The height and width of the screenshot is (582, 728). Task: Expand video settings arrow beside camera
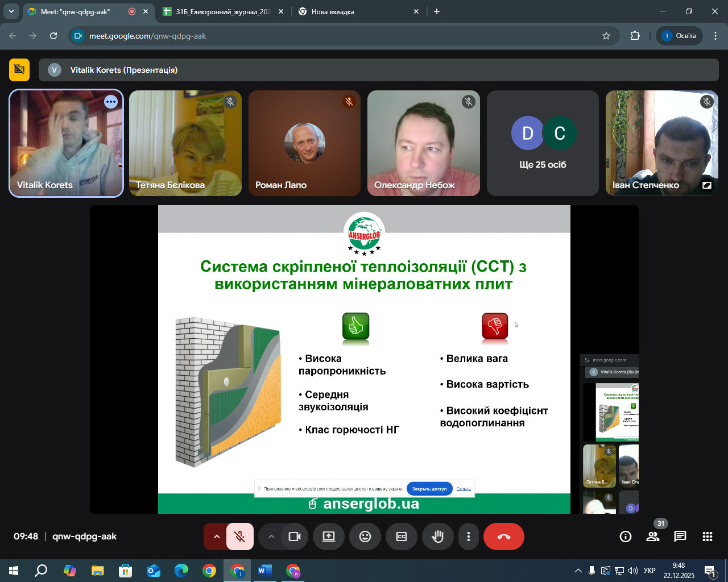271,537
